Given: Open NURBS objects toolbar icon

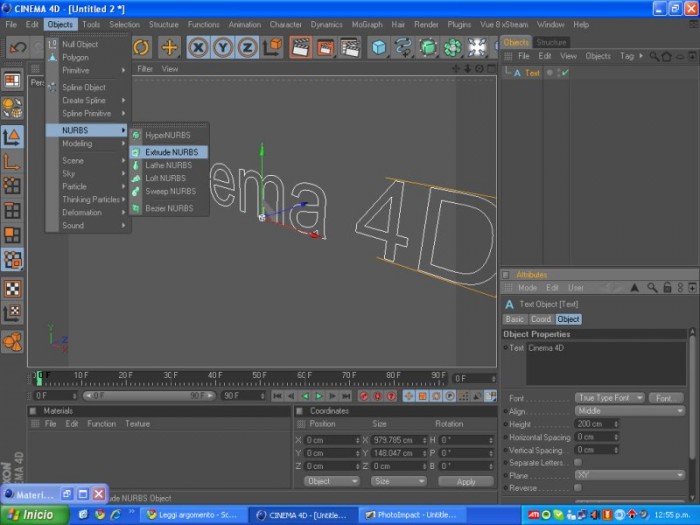Looking at the screenshot, I should [428, 47].
